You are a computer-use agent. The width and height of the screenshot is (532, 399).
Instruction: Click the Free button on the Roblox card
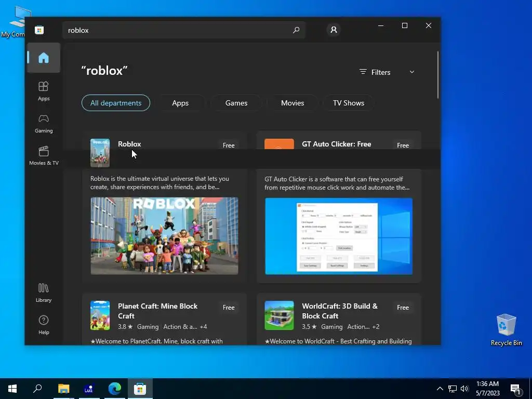pyautogui.click(x=229, y=145)
